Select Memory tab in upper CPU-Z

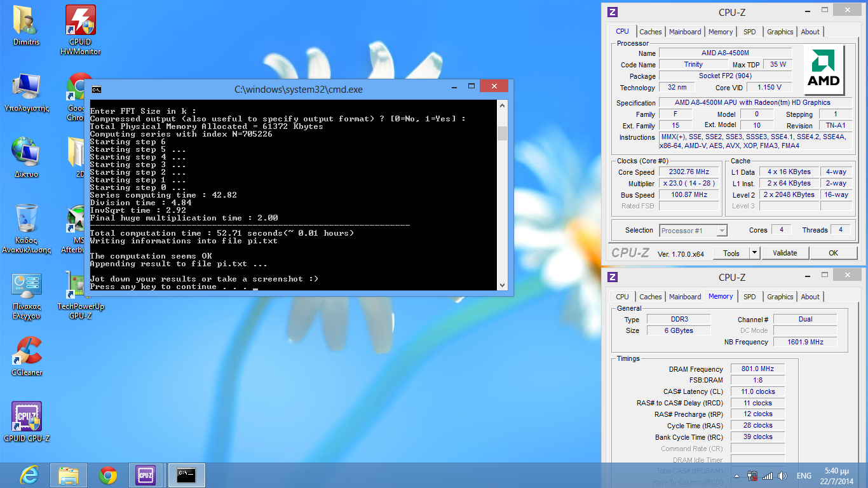pyautogui.click(x=721, y=32)
